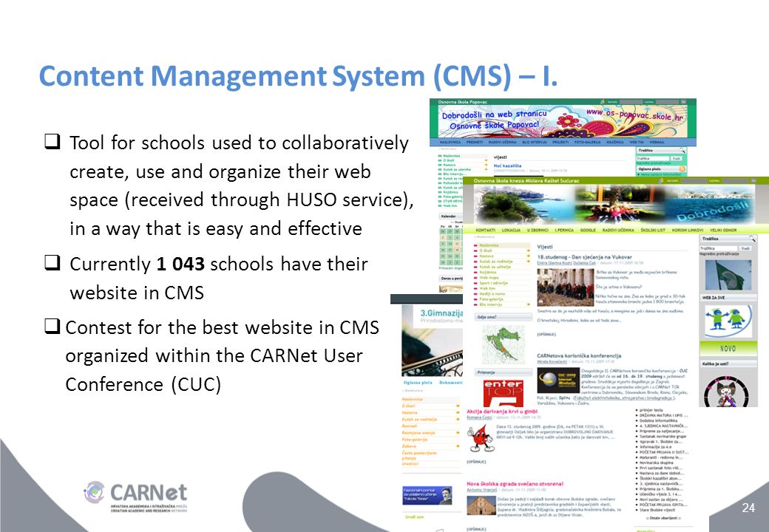Click the CARNet logo at slide bottom
The height and width of the screenshot is (532, 769).
click(135, 497)
